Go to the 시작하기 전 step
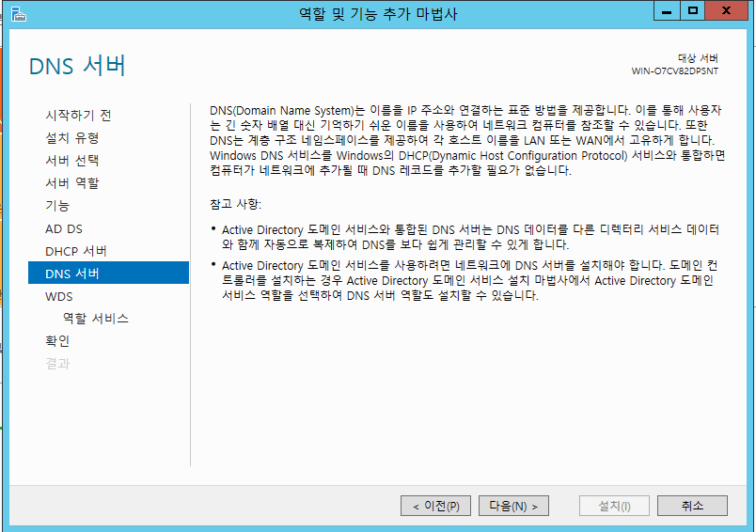 pyautogui.click(x=78, y=116)
